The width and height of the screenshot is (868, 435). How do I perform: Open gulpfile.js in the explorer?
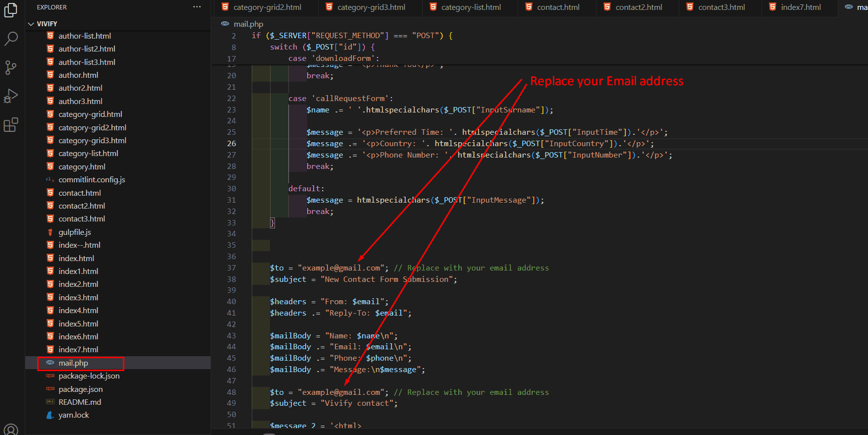pyautogui.click(x=75, y=232)
